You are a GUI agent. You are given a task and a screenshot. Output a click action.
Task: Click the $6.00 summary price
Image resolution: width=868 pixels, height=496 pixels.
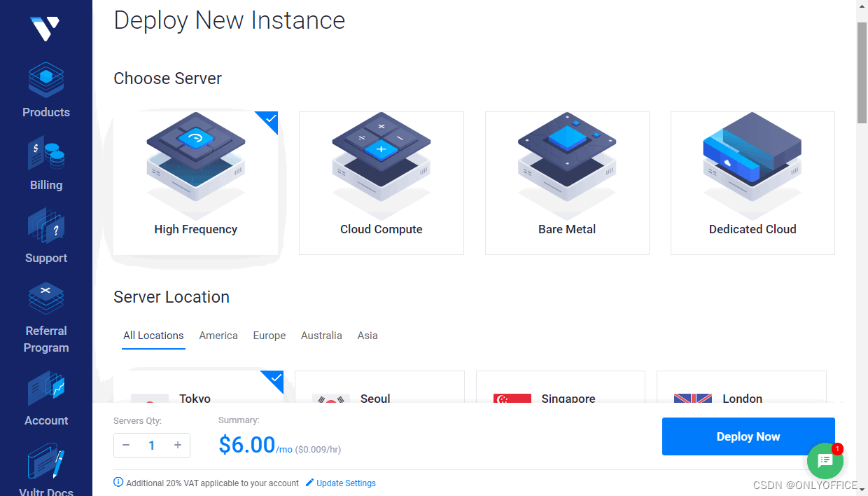pos(246,445)
